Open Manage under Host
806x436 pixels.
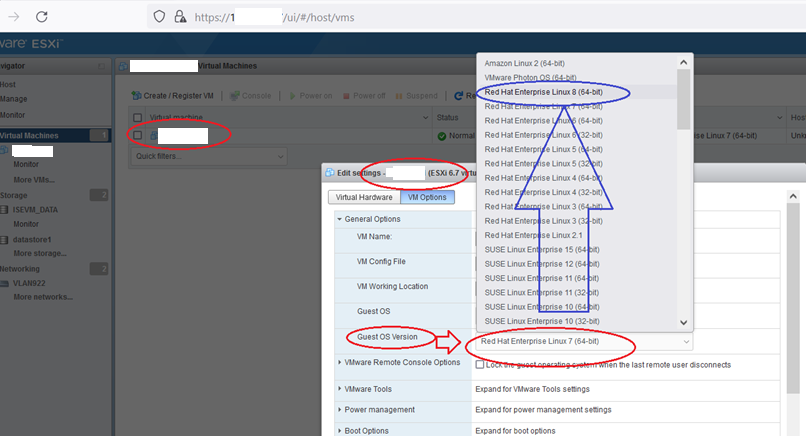click(14, 99)
